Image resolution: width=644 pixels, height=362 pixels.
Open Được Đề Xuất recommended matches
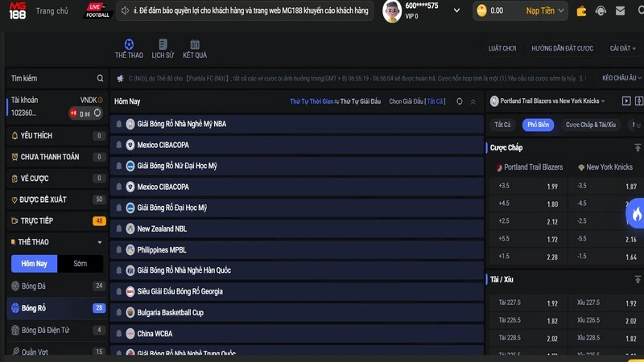click(56, 200)
